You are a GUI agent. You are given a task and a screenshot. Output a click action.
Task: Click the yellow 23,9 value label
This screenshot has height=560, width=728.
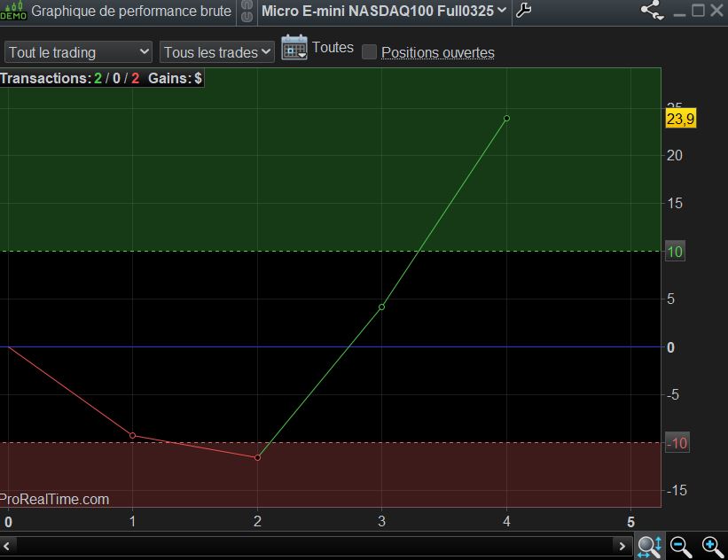point(681,119)
